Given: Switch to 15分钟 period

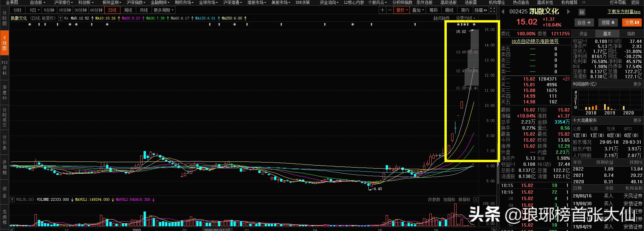Looking at the screenshot, I should tap(65, 10).
